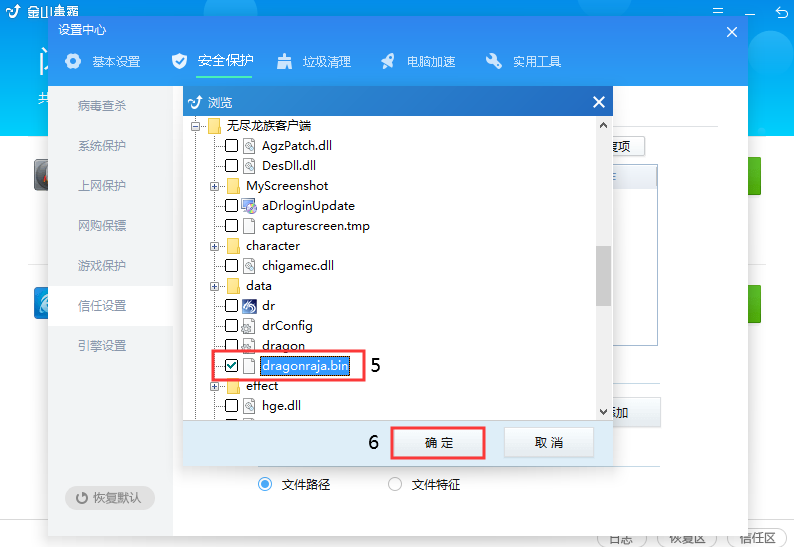Click the 恢复默认 reset button

[110, 498]
